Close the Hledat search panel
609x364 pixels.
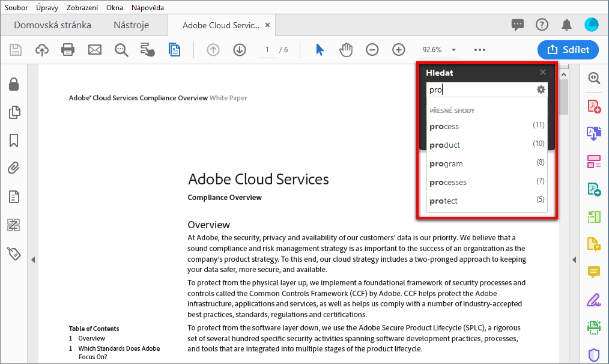542,72
